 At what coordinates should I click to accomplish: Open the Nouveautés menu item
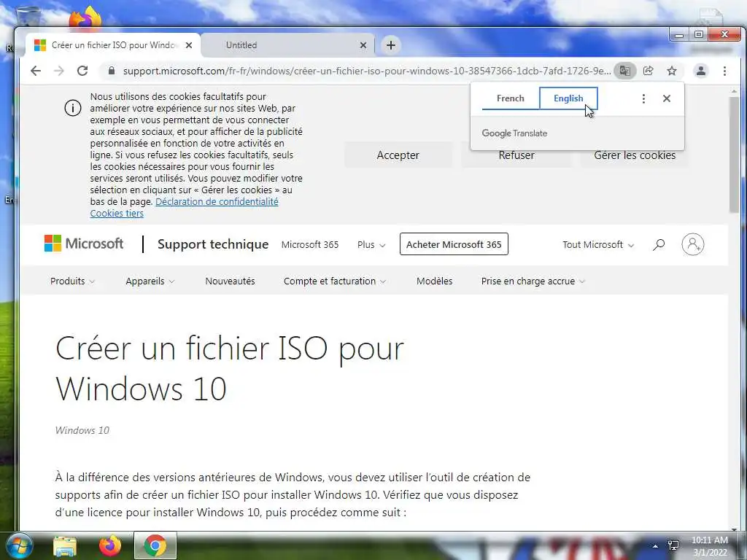(230, 281)
